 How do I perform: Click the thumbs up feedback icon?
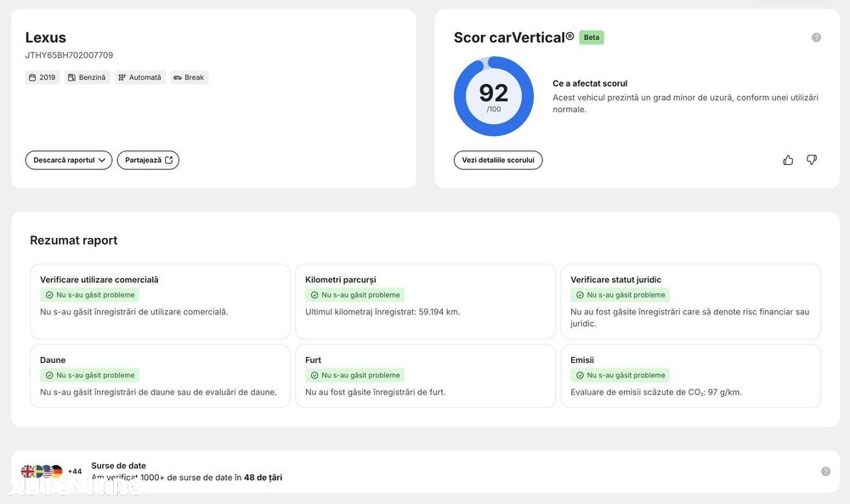click(788, 160)
